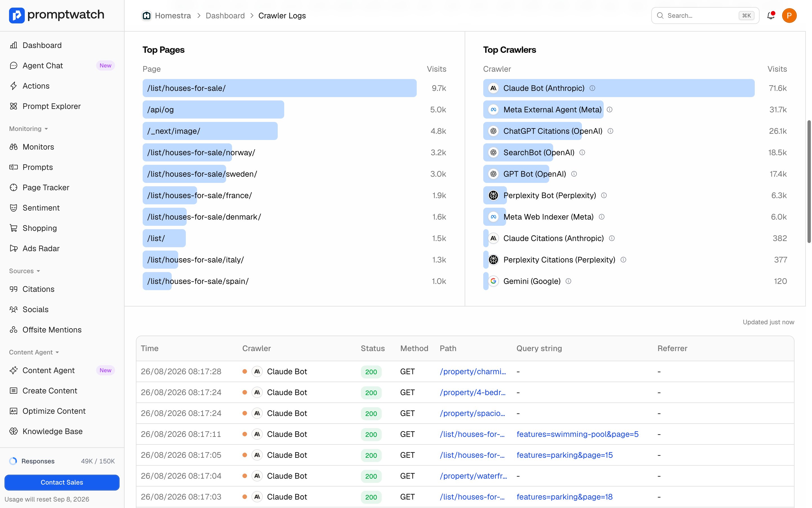This screenshot has height=508, width=812.
Task: Click the 200 status badge at 08:17:28
Action: [371, 372]
